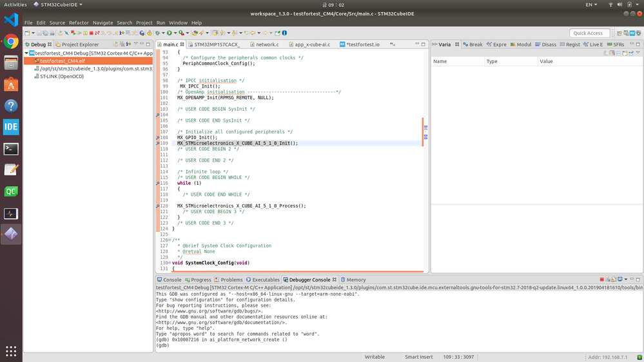
Task: Open Visual Studio Code from the dock
Action: point(11,19)
